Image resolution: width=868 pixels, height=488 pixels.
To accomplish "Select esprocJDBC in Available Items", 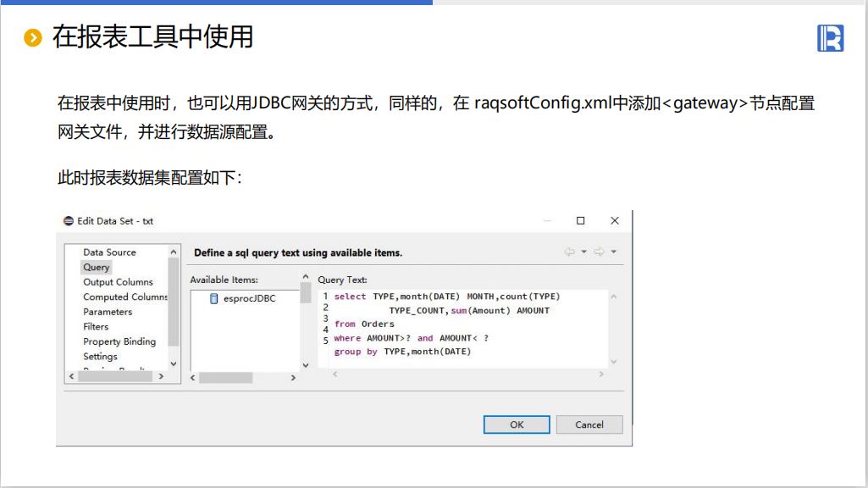I will (250, 298).
